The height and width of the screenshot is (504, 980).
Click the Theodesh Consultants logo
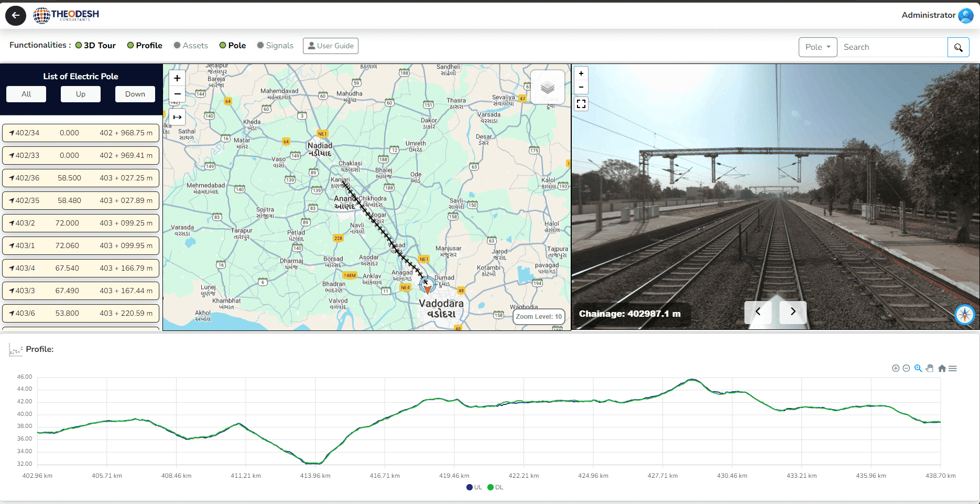[x=66, y=15]
